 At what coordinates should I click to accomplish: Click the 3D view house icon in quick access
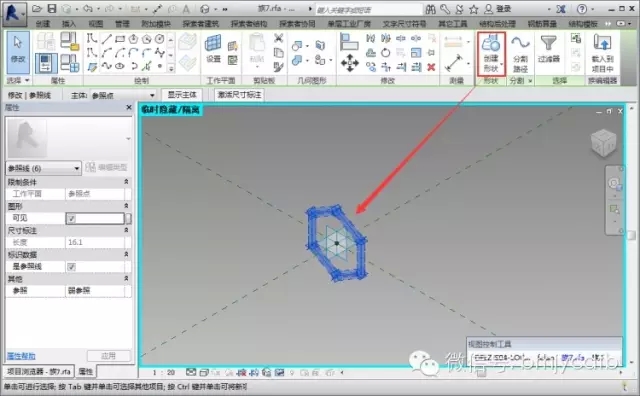[x=205, y=9]
